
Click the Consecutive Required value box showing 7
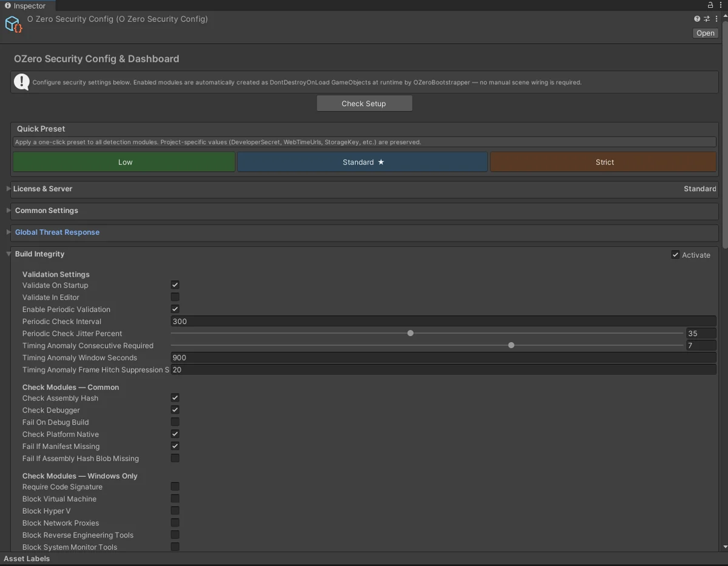tap(701, 346)
